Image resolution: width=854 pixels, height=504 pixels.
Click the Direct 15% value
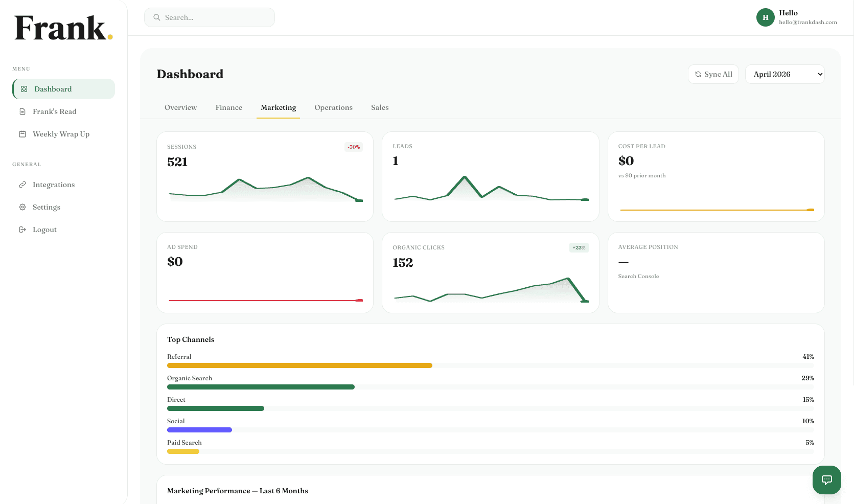click(808, 400)
